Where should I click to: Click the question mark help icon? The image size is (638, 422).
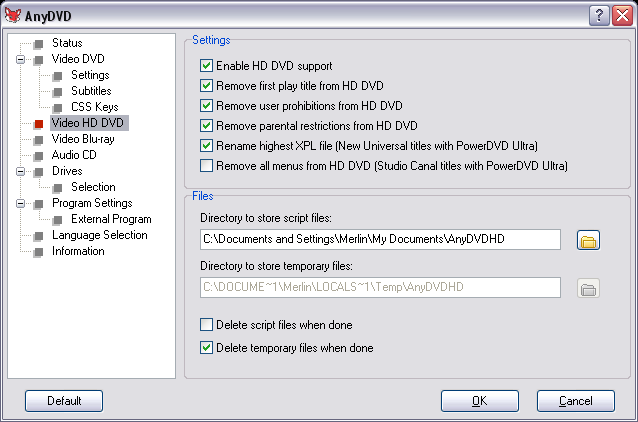click(x=599, y=16)
